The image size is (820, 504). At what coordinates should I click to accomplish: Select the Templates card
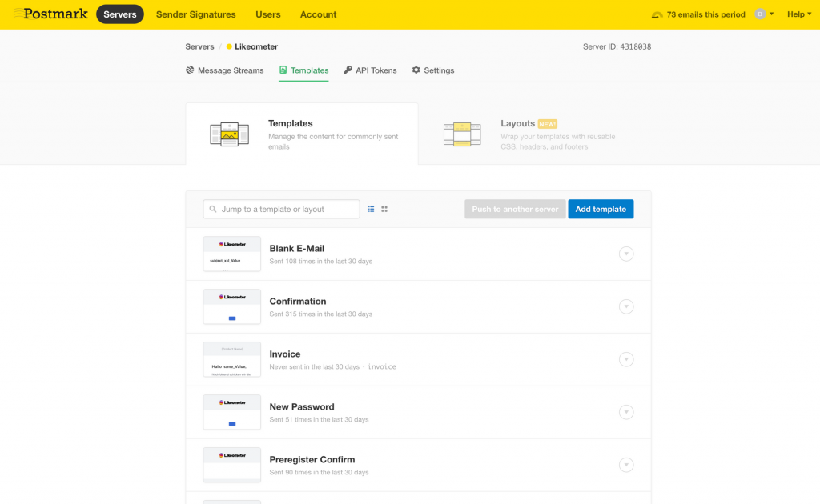click(302, 134)
